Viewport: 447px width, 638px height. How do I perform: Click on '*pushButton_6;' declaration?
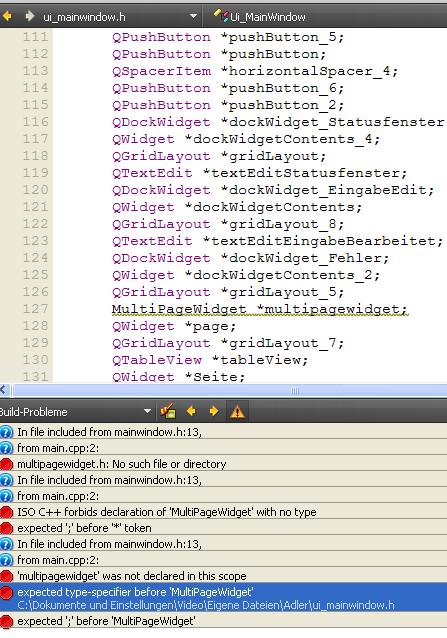[x=283, y=88]
